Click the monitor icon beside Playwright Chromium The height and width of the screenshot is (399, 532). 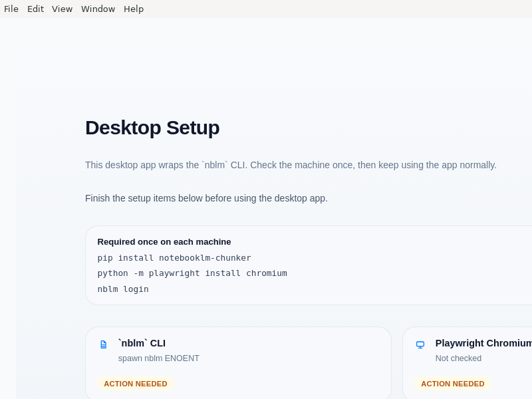click(x=420, y=344)
